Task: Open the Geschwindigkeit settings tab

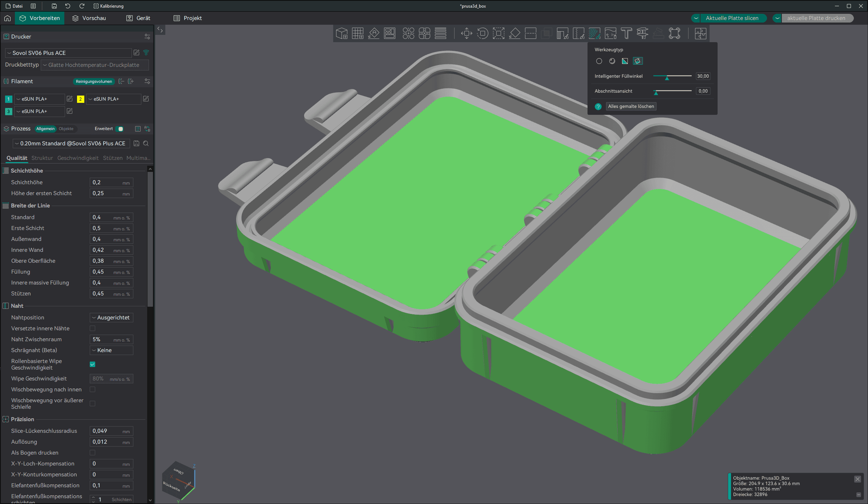Action: [x=78, y=158]
